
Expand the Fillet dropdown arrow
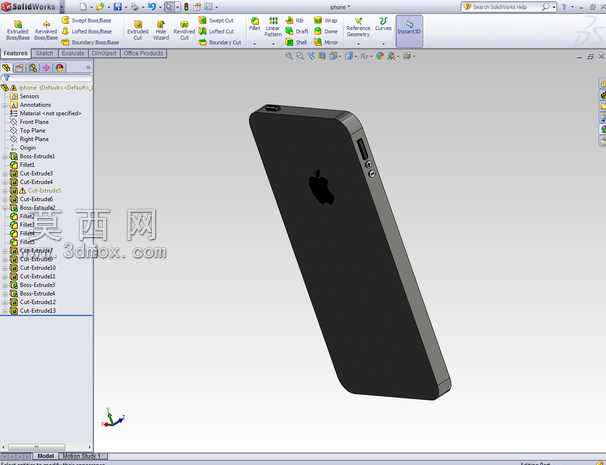[255, 44]
